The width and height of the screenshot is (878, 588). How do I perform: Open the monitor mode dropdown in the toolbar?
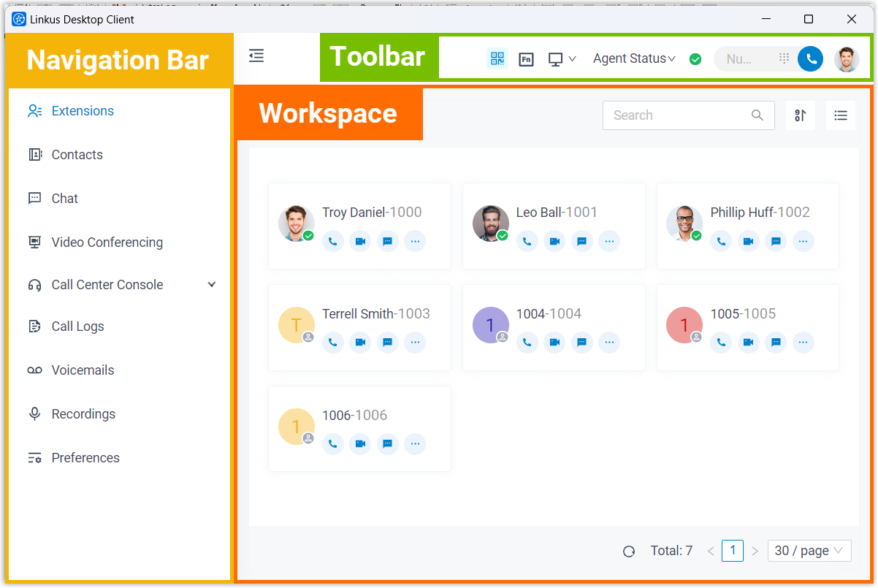click(x=562, y=59)
